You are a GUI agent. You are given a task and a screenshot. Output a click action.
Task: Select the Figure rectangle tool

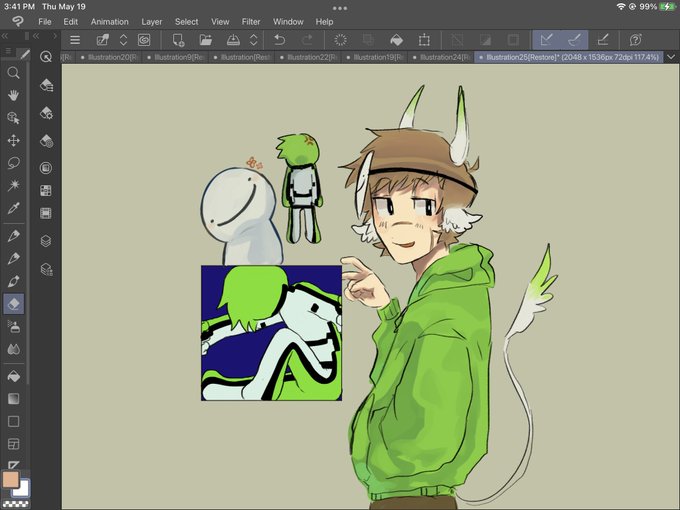13,421
